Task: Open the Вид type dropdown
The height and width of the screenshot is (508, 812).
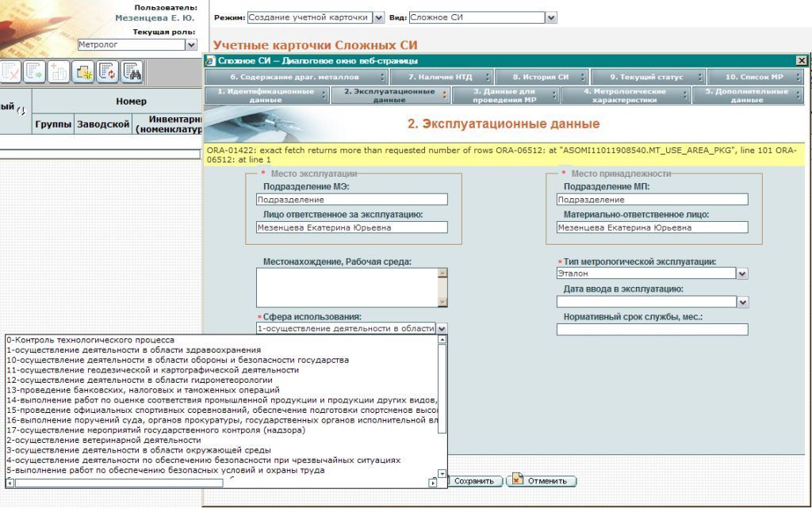Action: tap(551, 17)
